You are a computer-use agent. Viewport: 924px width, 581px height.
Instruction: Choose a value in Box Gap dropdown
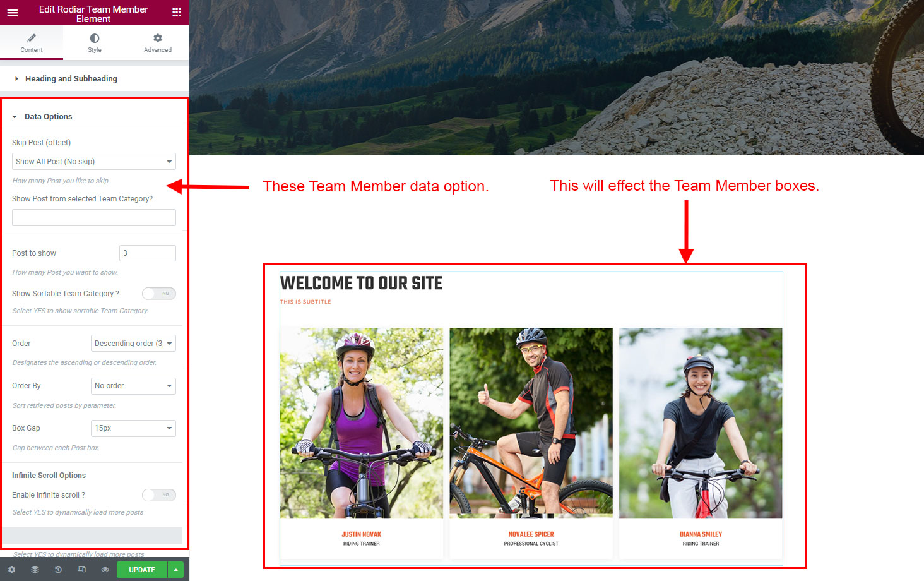coord(133,428)
